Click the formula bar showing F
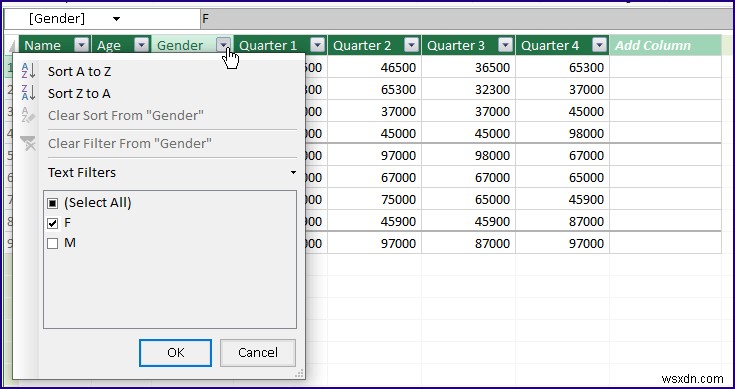Screen dimensions: 735x389 pyautogui.click(x=466, y=19)
